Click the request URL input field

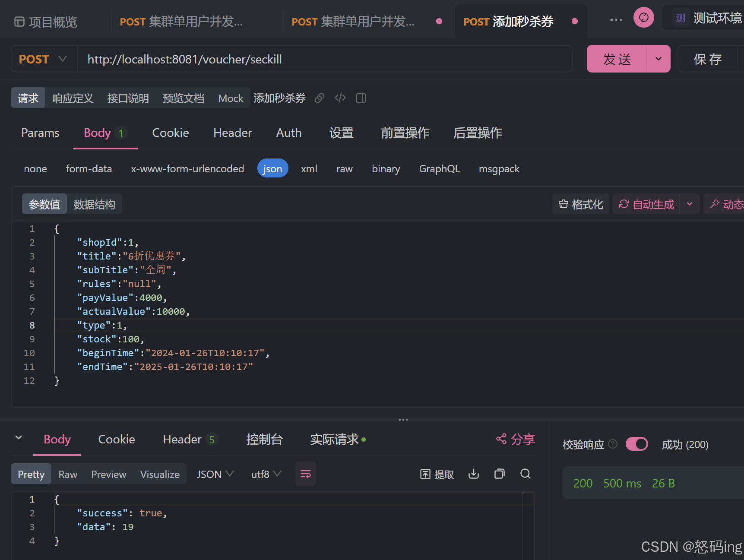[324, 59]
